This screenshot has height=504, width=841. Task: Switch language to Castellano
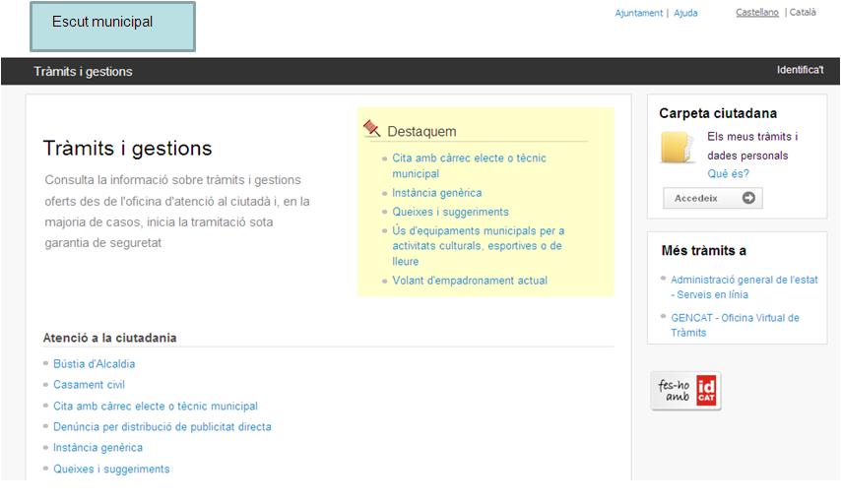[x=756, y=13]
